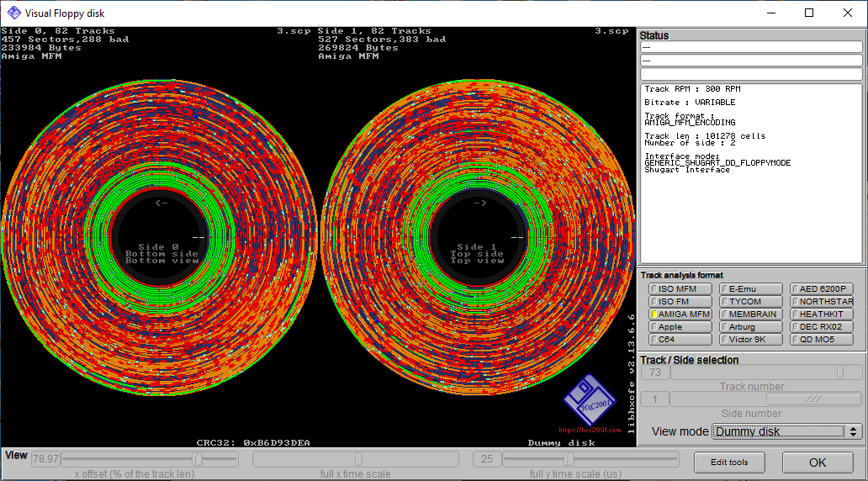Click the 'Number of side : 2' text
The image size is (868, 481).
(x=690, y=143)
